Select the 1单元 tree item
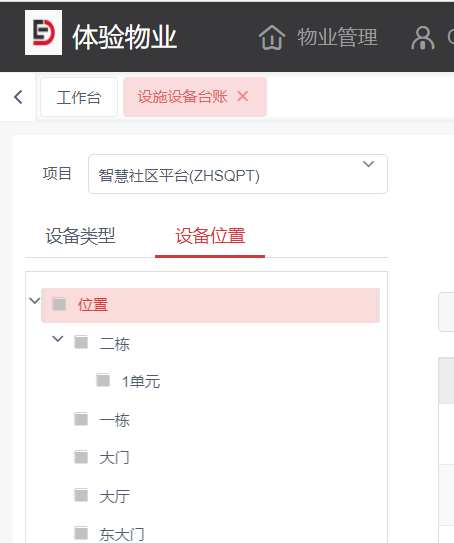 point(141,382)
